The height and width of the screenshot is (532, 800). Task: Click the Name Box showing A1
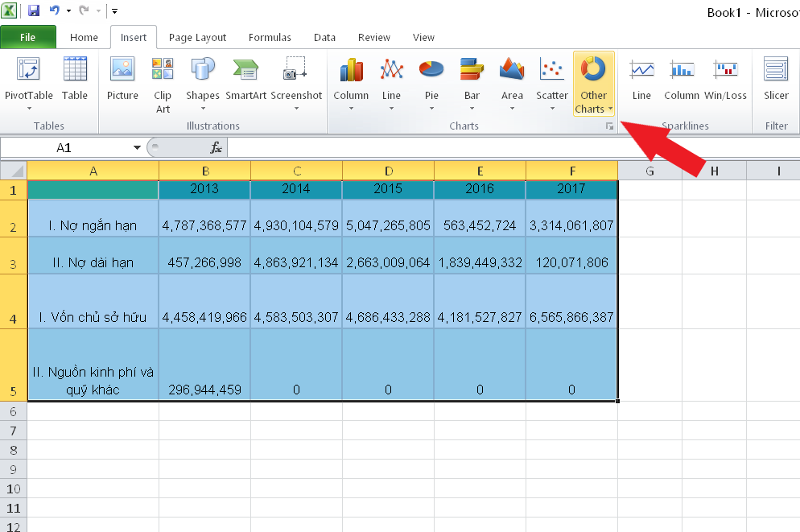coord(65,148)
